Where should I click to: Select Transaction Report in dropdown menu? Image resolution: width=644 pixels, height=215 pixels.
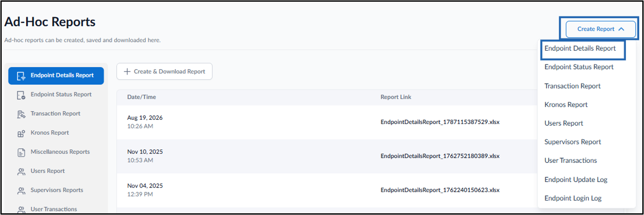(x=572, y=86)
